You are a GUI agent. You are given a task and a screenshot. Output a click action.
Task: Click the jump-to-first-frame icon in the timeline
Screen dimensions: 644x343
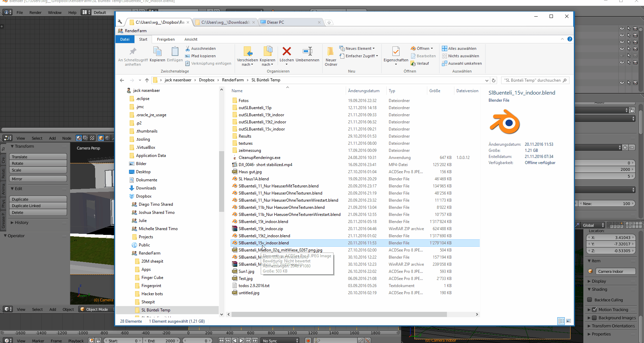coord(221,341)
